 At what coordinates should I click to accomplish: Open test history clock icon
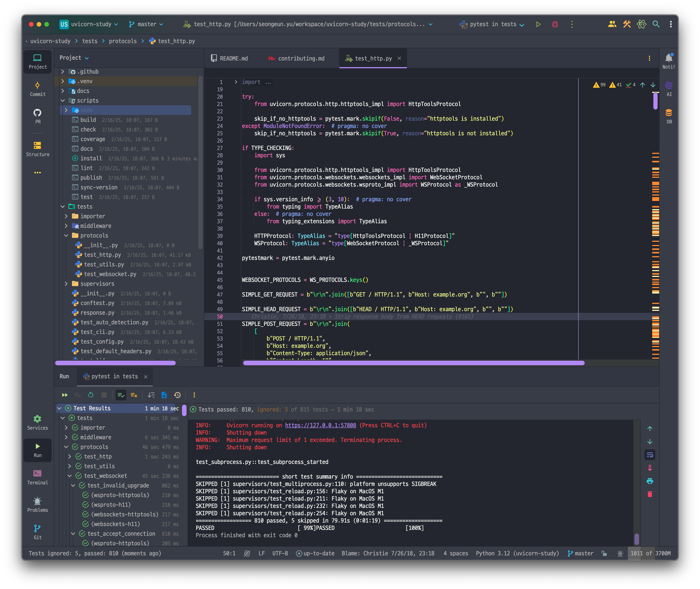point(177,395)
